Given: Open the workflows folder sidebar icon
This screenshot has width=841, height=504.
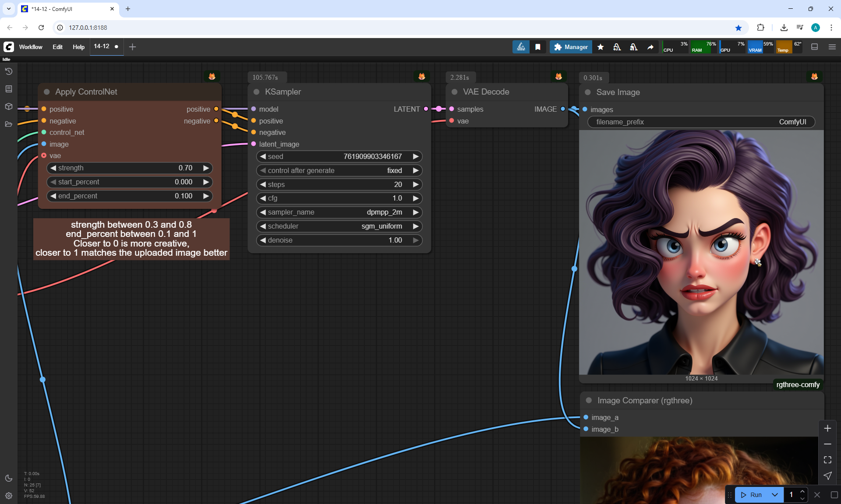Looking at the screenshot, I should coord(8,124).
